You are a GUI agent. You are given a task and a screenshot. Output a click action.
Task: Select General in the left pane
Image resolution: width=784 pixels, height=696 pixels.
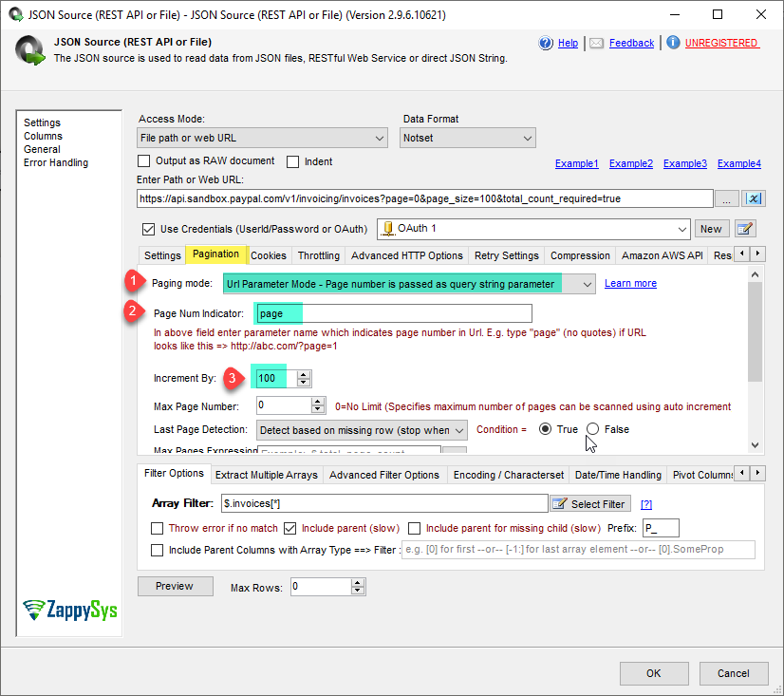click(x=42, y=149)
